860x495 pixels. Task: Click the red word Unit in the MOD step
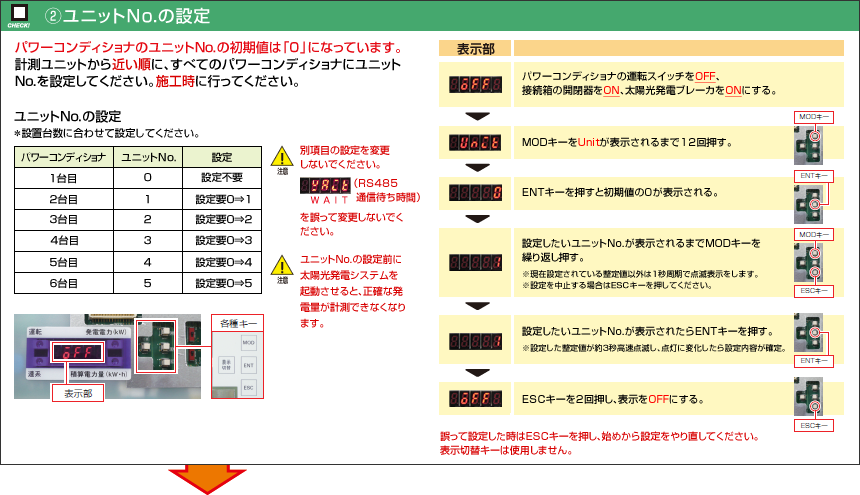[589, 143]
